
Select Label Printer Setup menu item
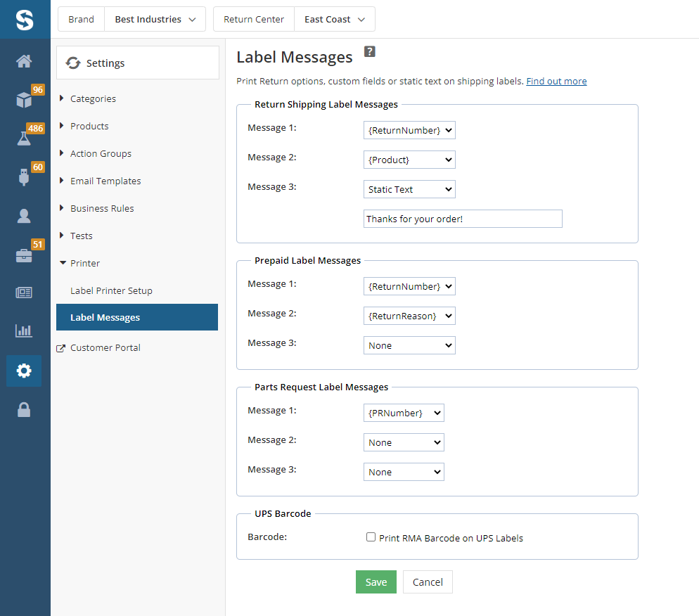coord(111,290)
